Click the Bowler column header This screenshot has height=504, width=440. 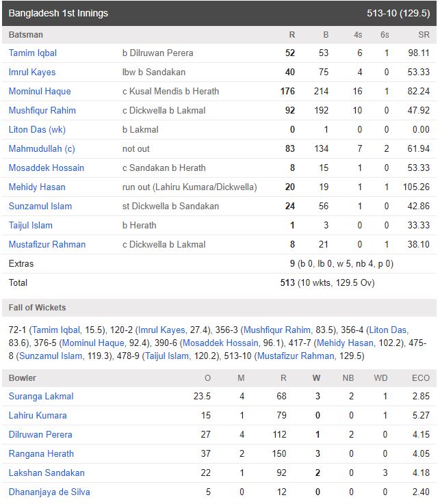tap(23, 377)
